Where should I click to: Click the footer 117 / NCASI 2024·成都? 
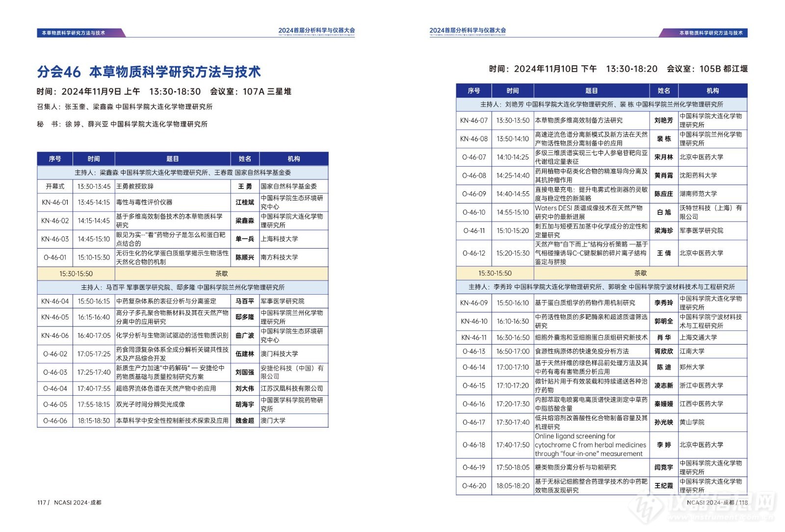point(69,503)
